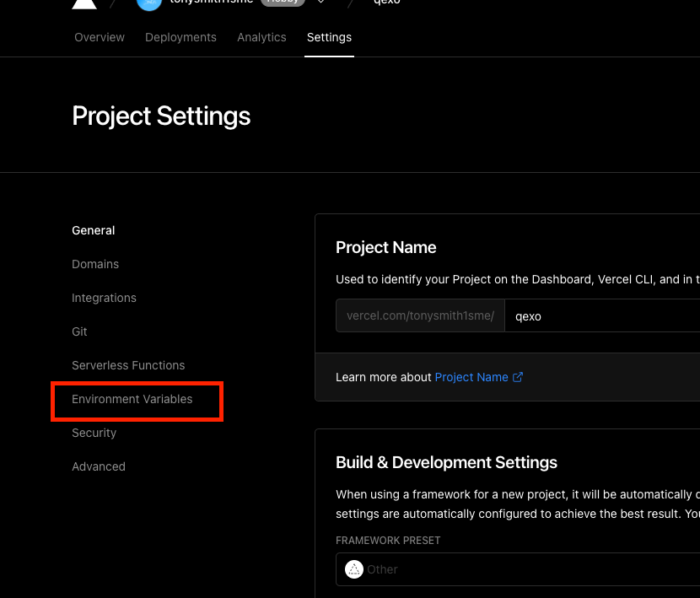
Task: Click the external link icon beside Project Name
Action: [518, 377]
